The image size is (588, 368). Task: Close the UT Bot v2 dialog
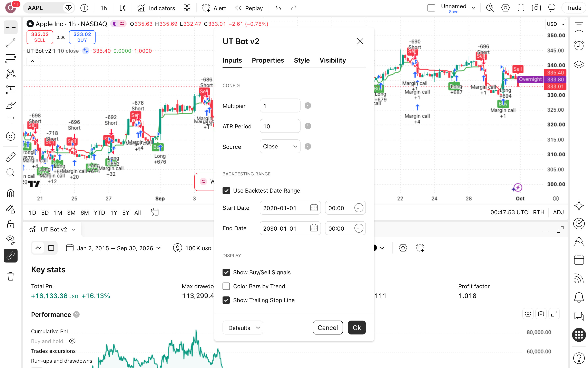click(x=360, y=41)
